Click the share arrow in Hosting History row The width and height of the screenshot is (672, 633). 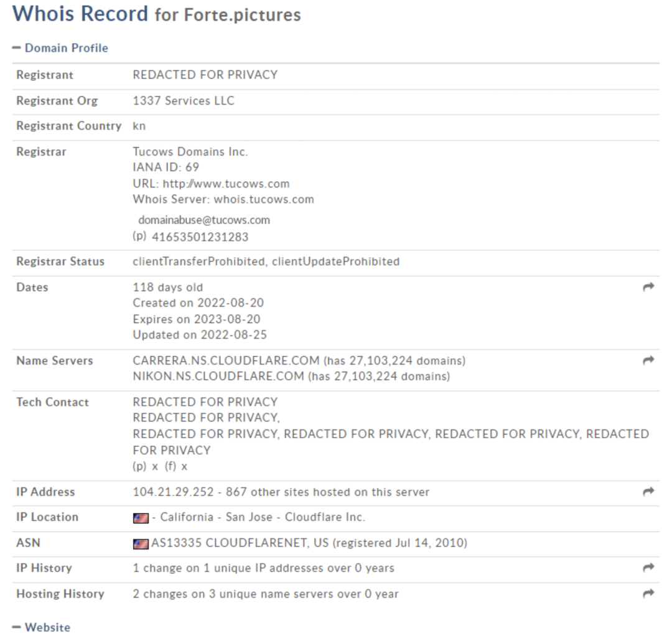coord(648,593)
